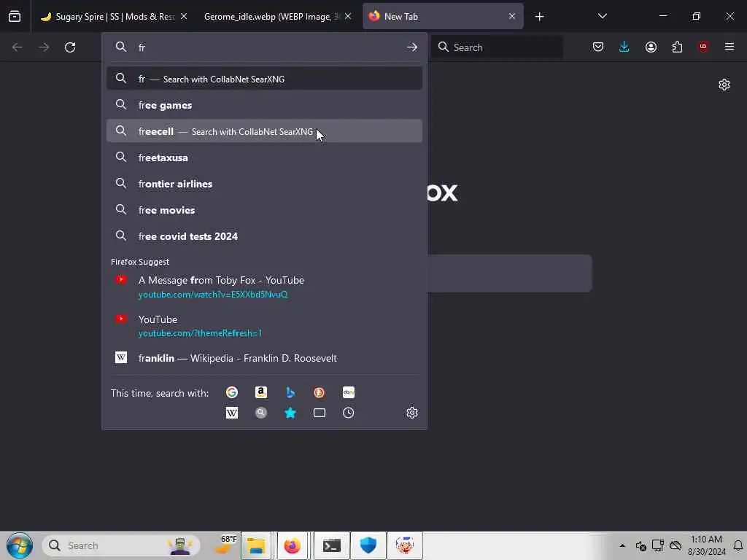This screenshot has width=747, height=560.
Task: Open the Windows Start button
Action: tap(20, 545)
